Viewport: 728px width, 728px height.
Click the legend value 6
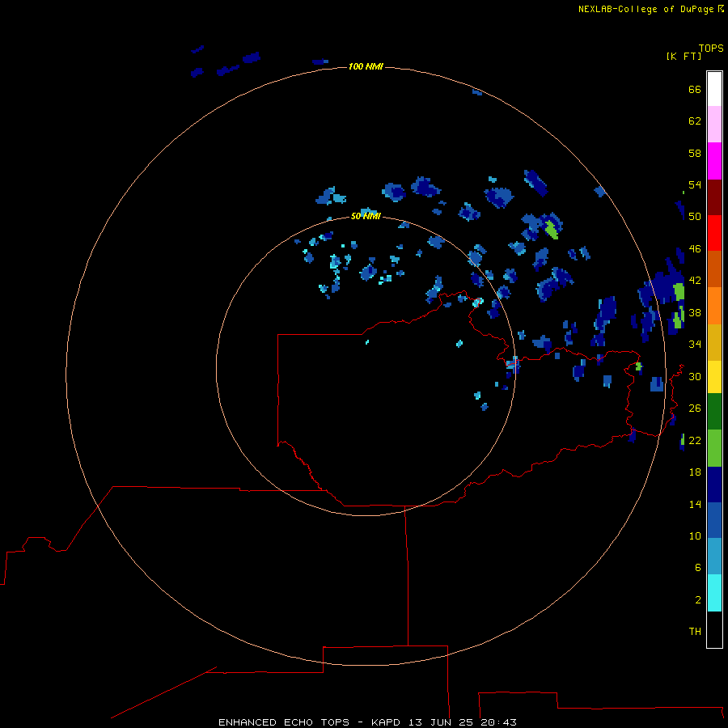tap(697, 568)
